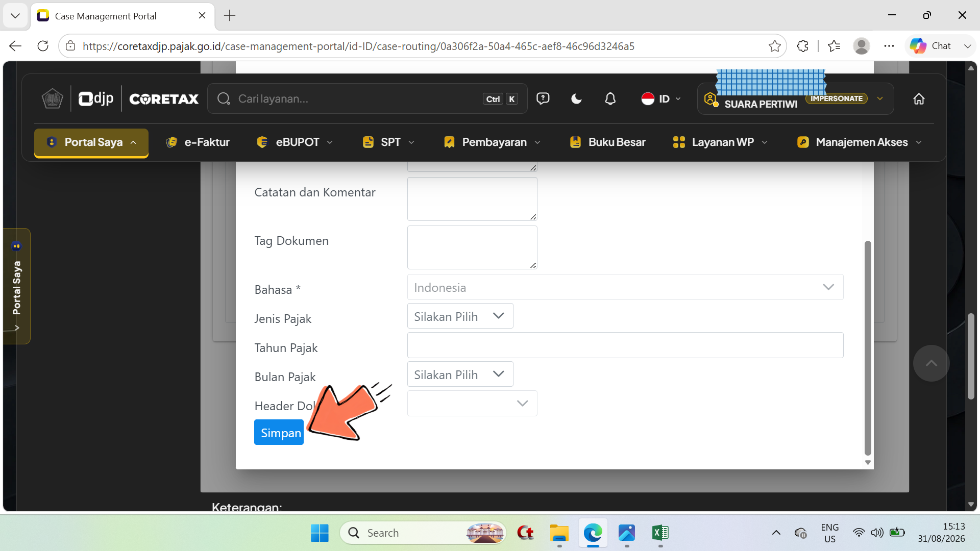Open the Buku Besar link

tap(607, 142)
